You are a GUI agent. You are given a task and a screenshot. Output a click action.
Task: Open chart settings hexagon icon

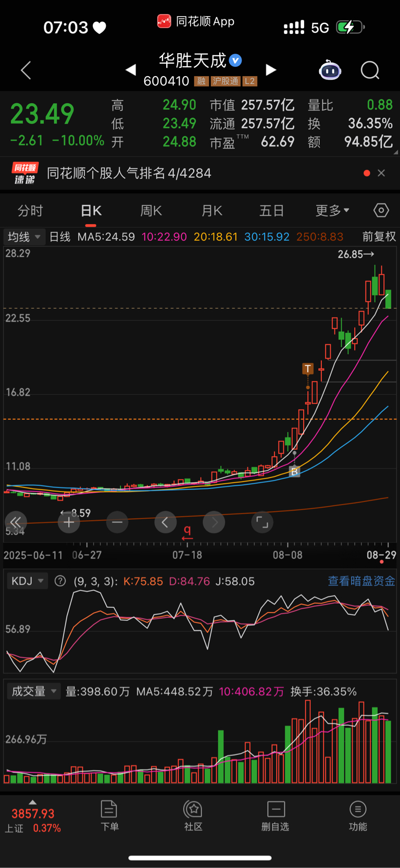(x=381, y=210)
